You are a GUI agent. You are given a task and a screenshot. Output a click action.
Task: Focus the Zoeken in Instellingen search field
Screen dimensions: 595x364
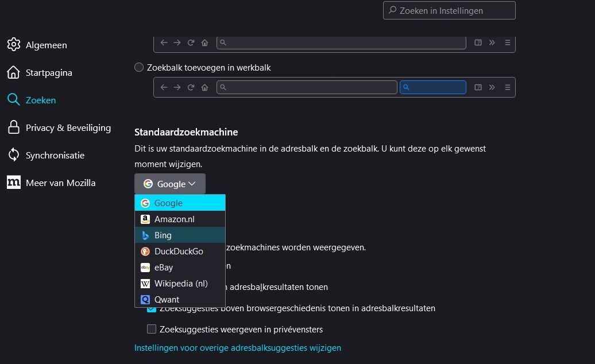[449, 10]
